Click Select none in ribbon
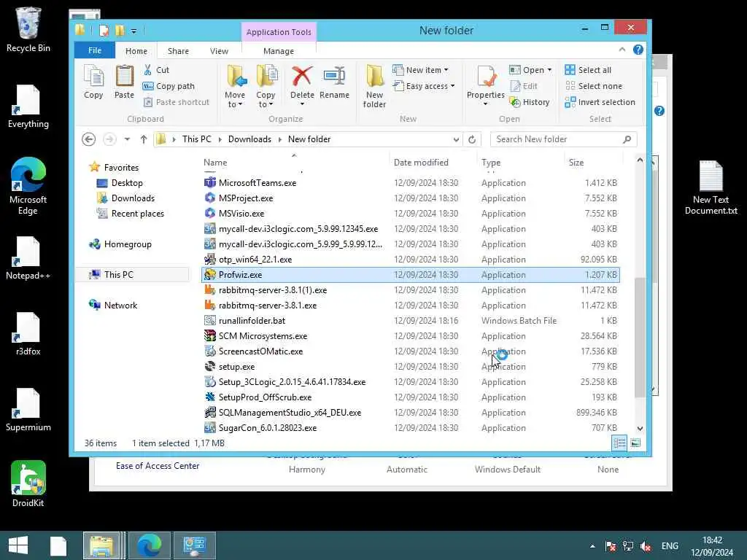The height and width of the screenshot is (560, 747). tap(594, 86)
